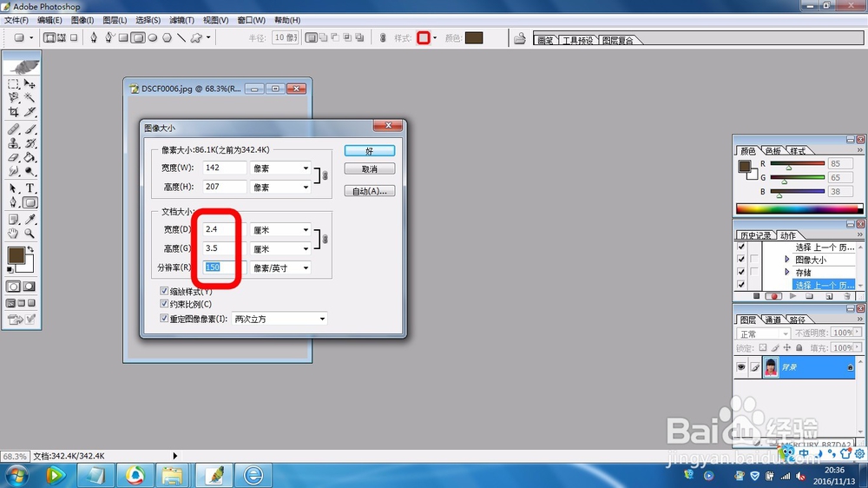Toggle dialog box for 图像大小 action step
This screenshot has height=488, width=868.
coord(754,260)
